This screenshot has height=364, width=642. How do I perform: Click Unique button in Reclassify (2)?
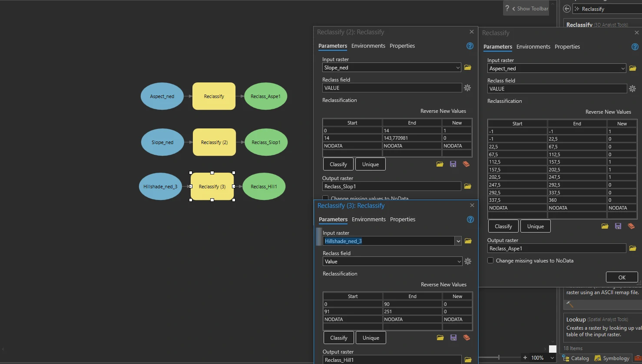(370, 164)
